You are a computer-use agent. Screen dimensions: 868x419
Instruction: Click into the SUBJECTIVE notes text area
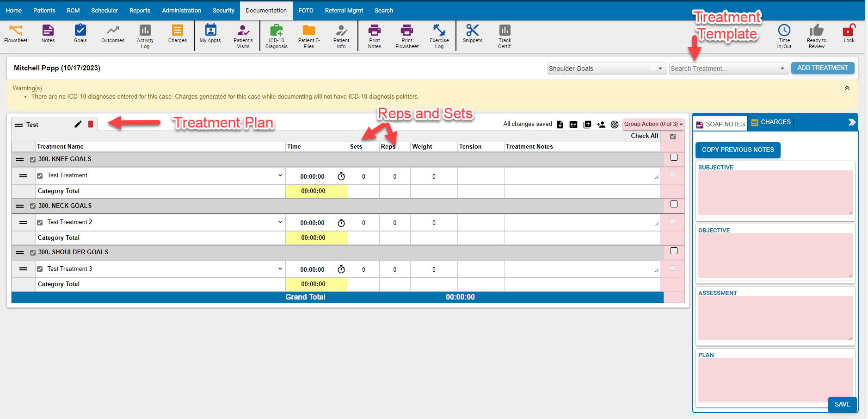tap(775, 192)
